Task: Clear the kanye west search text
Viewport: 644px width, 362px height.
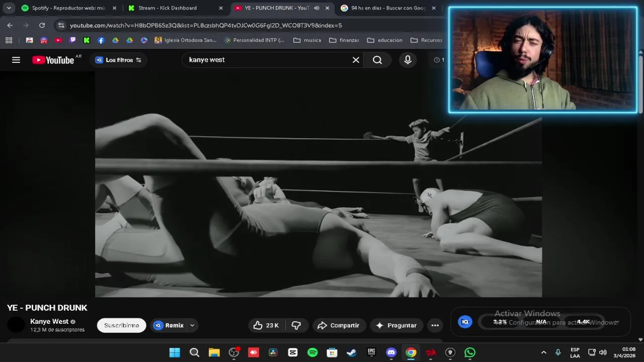Action: coord(356,60)
